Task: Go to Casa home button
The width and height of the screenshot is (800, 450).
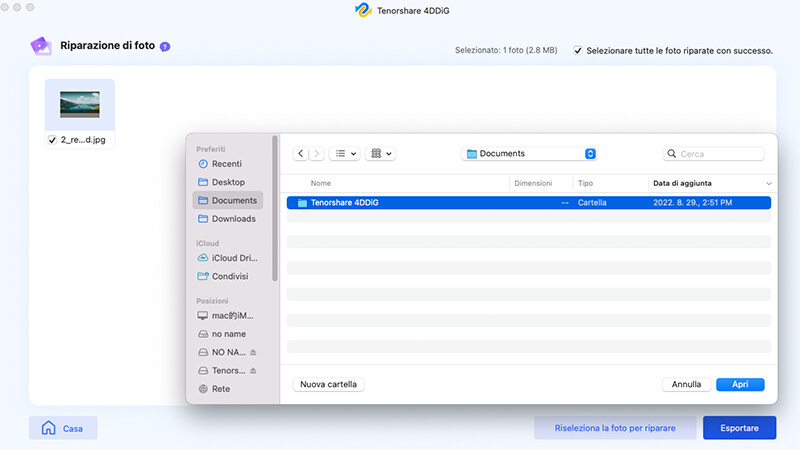Action: pyautogui.click(x=63, y=428)
